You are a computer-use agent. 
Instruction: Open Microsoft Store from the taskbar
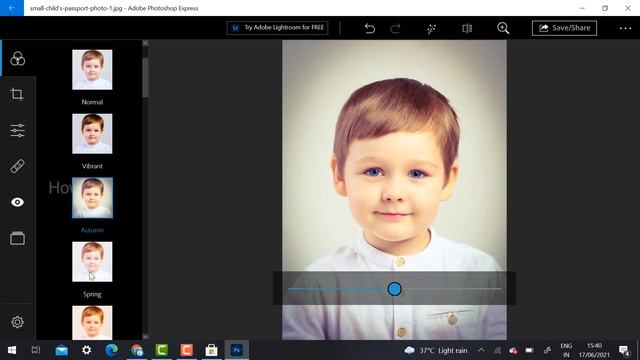(211, 350)
